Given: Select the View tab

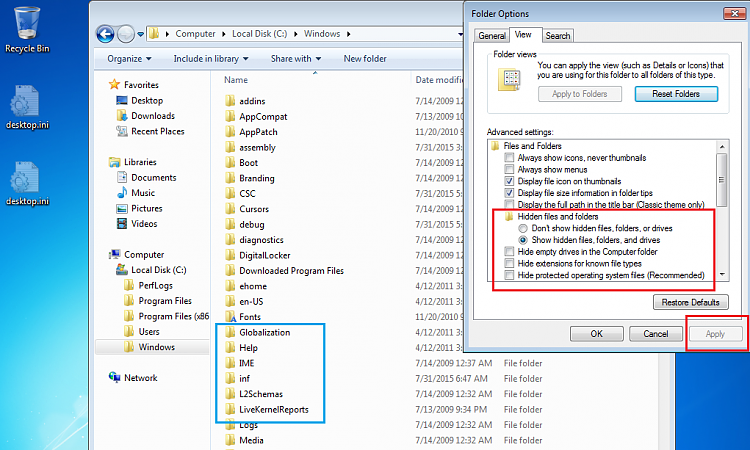Looking at the screenshot, I should coord(523,34).
